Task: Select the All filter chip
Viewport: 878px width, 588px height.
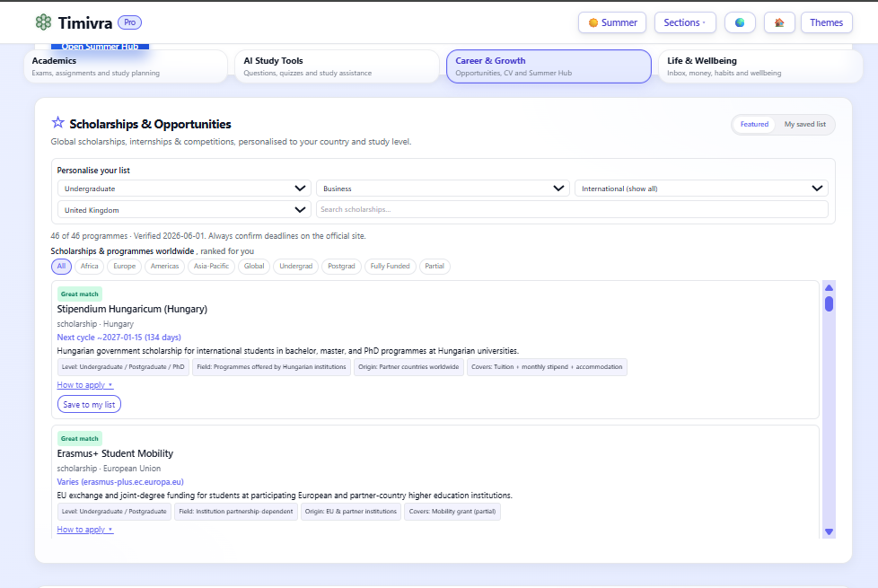Action: pos(61,266)
